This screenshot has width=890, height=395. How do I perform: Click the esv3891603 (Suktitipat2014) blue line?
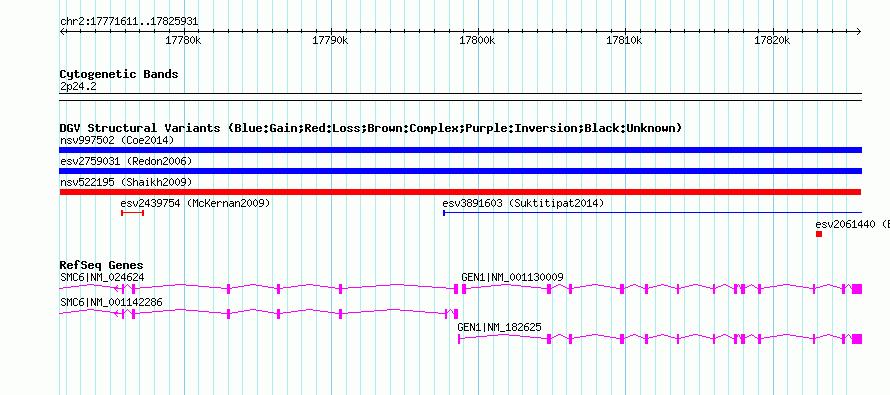pyautogui.click(x=652, y=213)
